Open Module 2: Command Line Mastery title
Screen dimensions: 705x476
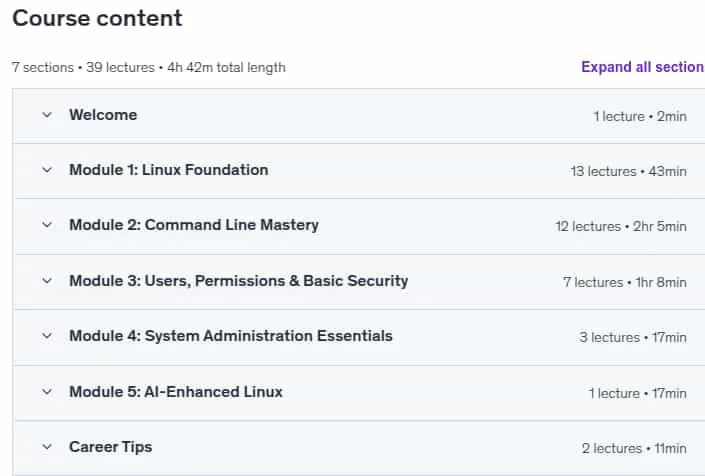coord(194,225)
